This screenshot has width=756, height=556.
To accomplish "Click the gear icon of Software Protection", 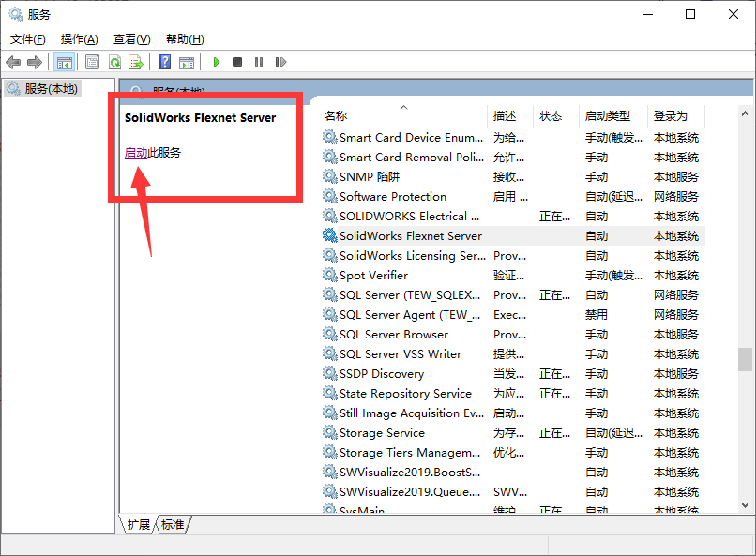I will coord(330,196).
